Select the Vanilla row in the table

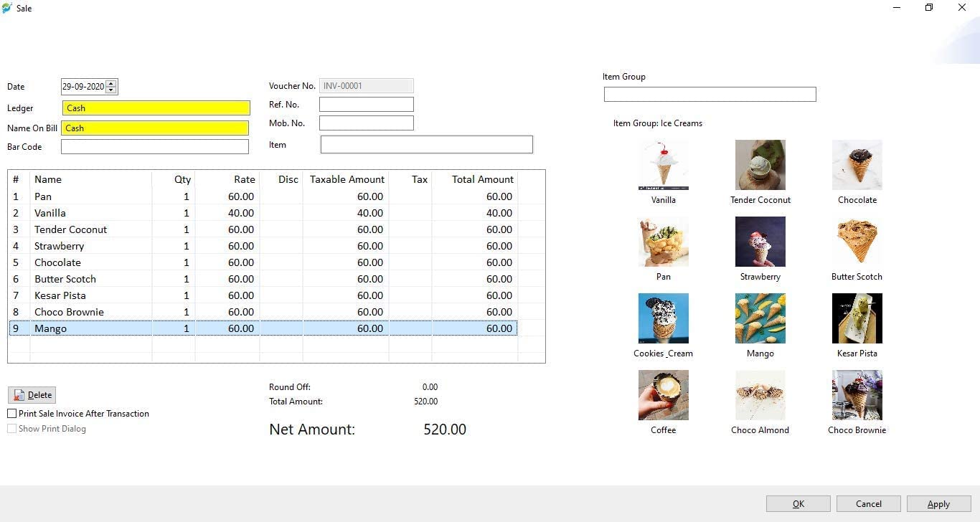(x=263, y=213)
